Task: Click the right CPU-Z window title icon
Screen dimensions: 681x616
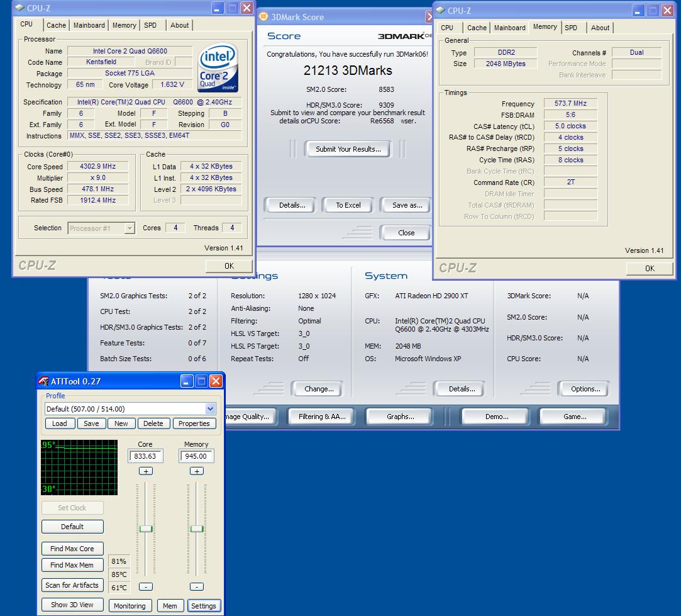Action: pos(440,10)
